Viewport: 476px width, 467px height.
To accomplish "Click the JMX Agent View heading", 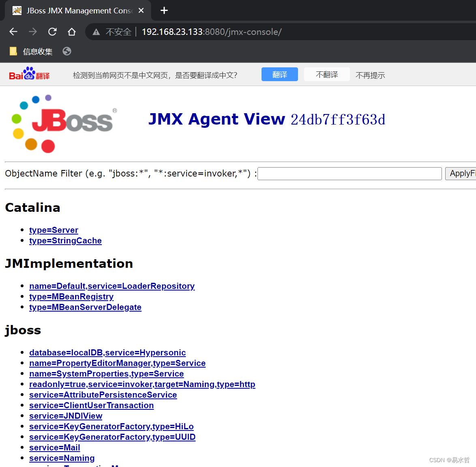I will tap(217, 119).
